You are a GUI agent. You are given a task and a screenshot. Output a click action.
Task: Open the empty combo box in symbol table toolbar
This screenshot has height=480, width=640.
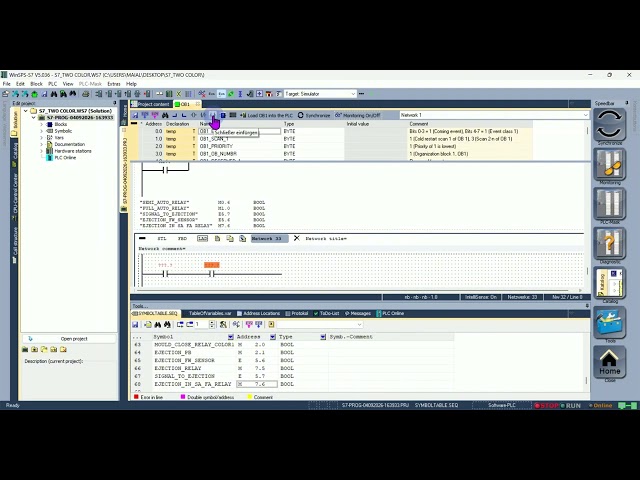coord(320,324)
